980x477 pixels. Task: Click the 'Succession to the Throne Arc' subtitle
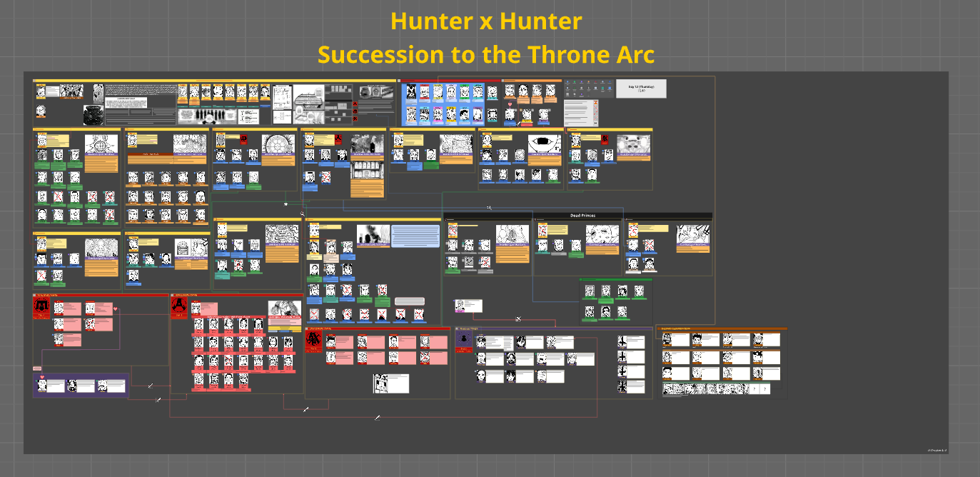pos(486,54)
